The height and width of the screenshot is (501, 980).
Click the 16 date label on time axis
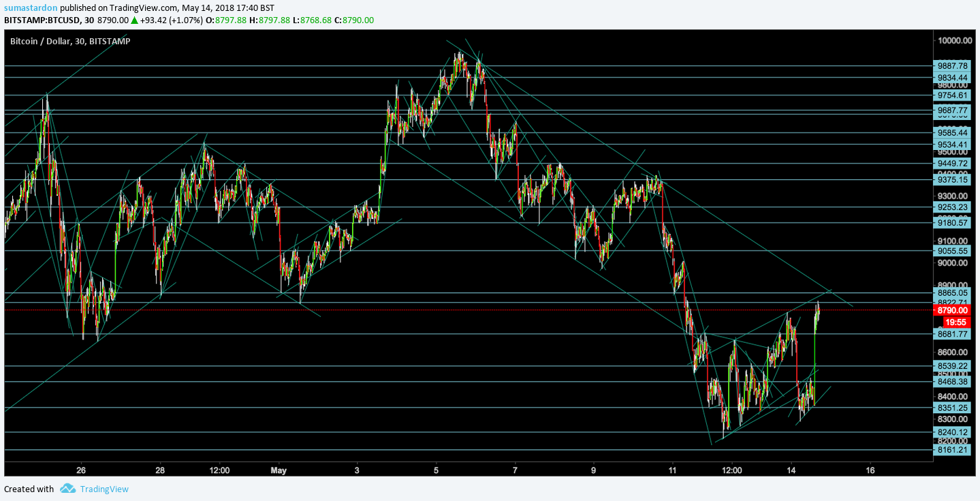[870, 470]
